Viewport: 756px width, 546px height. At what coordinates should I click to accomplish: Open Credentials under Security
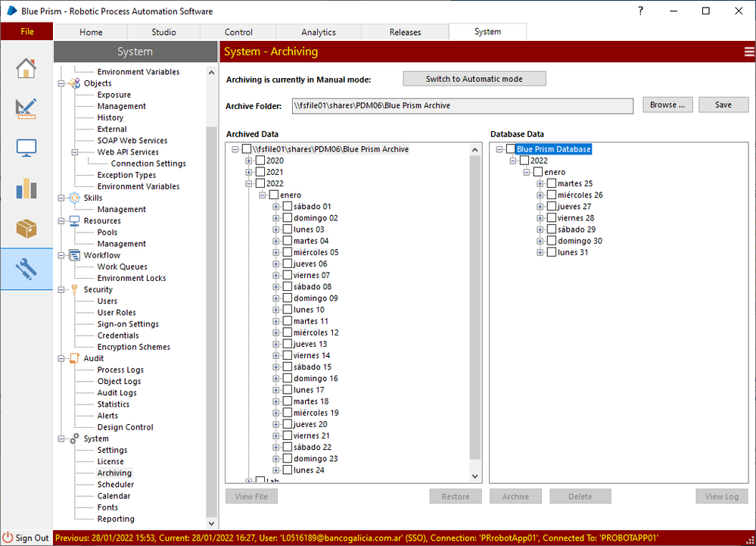[118, 335]
